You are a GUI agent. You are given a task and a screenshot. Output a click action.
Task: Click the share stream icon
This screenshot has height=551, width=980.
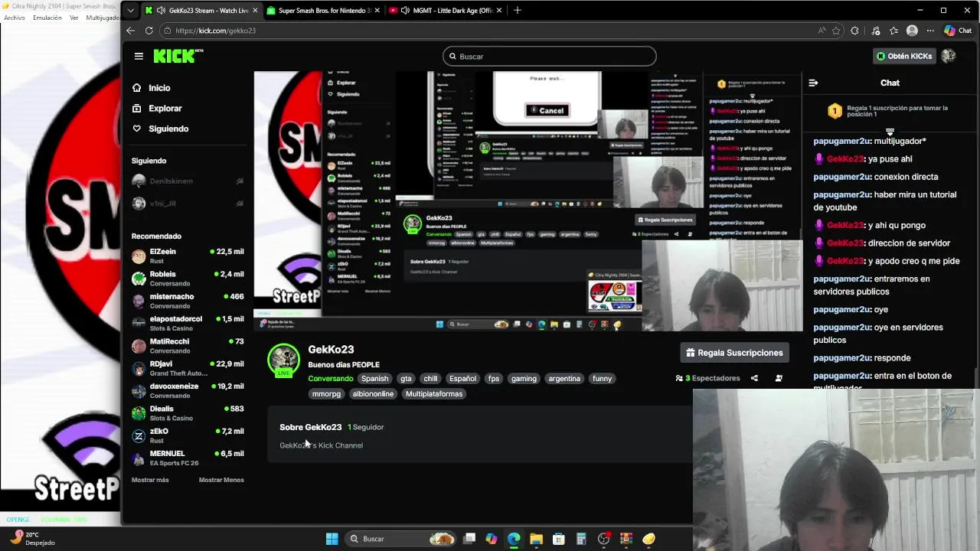754,378
